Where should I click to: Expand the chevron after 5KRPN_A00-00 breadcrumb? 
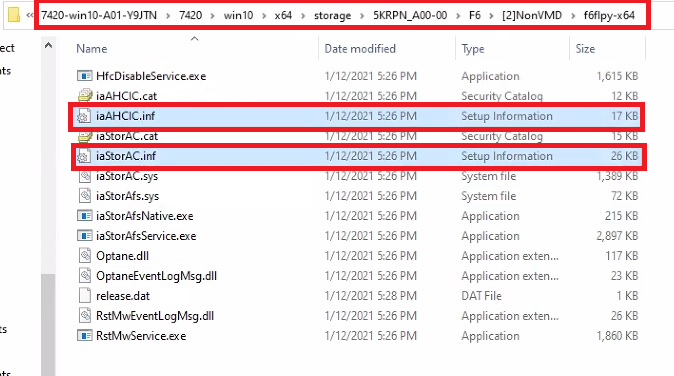458,16
